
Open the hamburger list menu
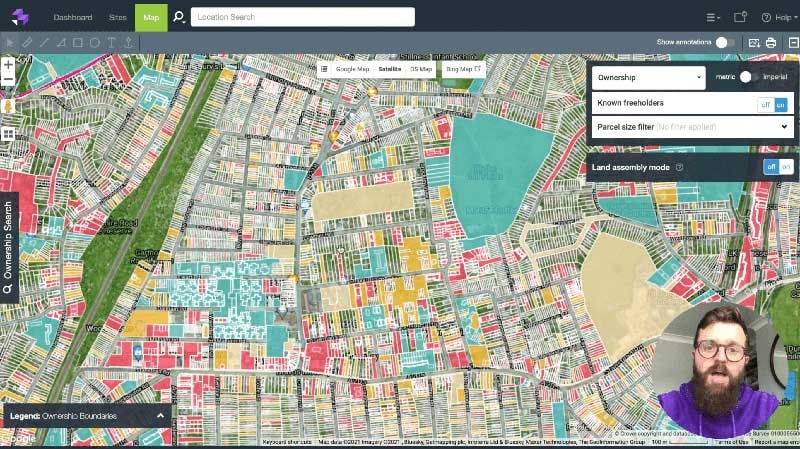pyautogui.click(x=713, y=17)
